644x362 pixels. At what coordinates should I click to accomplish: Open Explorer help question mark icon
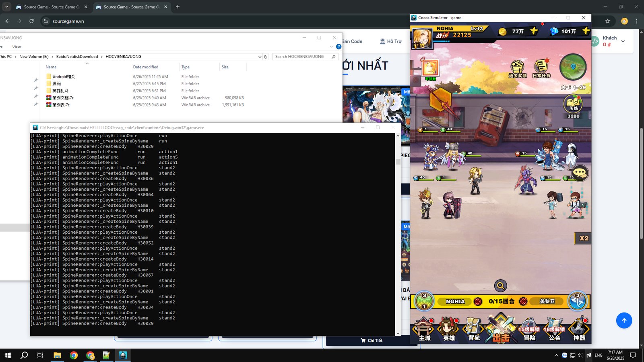click(x=339, y=47)
